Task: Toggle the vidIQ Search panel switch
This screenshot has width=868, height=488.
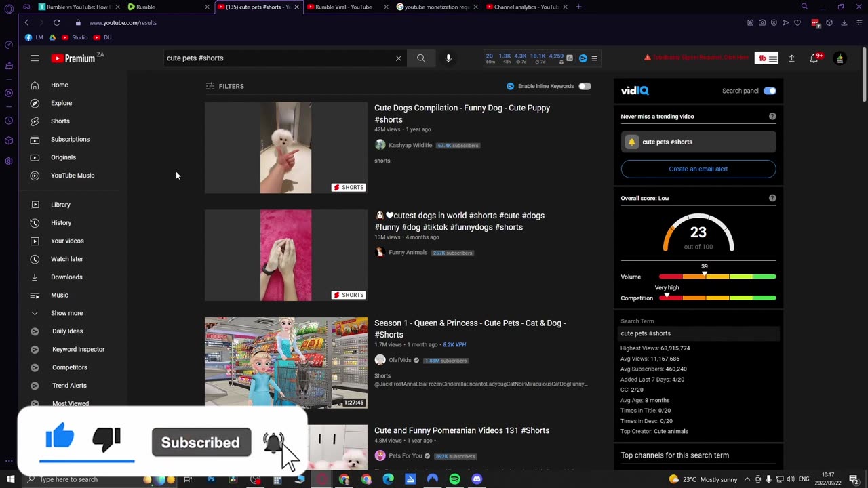Action: click(770, 91)
